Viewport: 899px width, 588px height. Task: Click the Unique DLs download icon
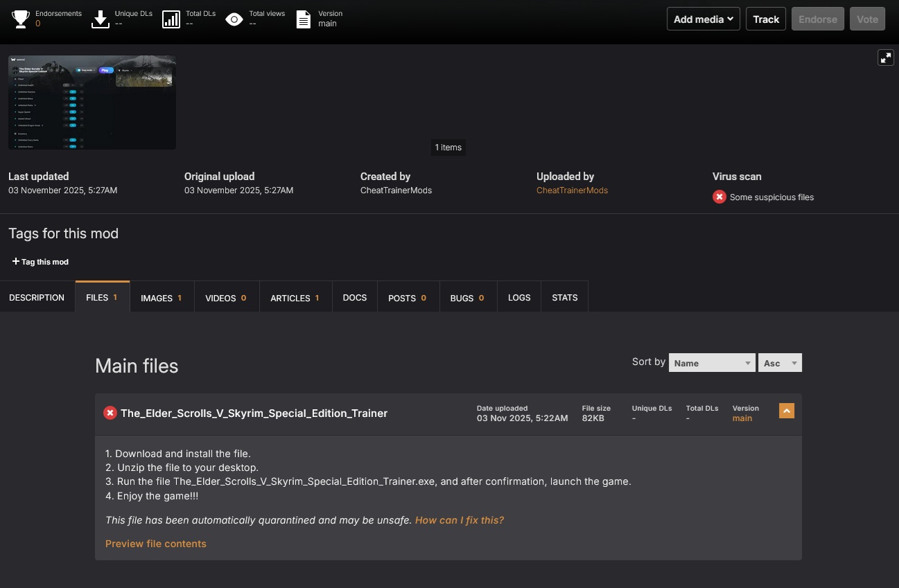coord(101,19)
